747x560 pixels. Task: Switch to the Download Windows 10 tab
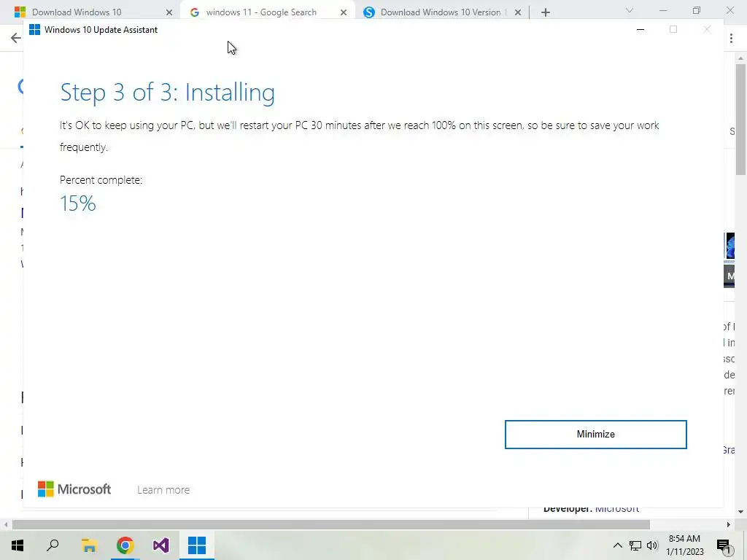[77, 12]
